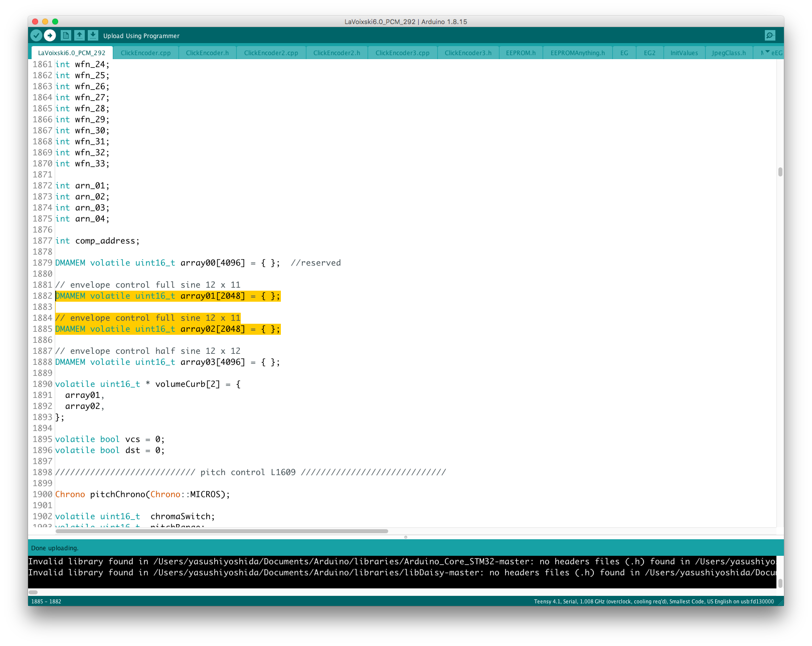
Task: Click Teensy 4.1 board info in status bar
Action: click(654, 601)
